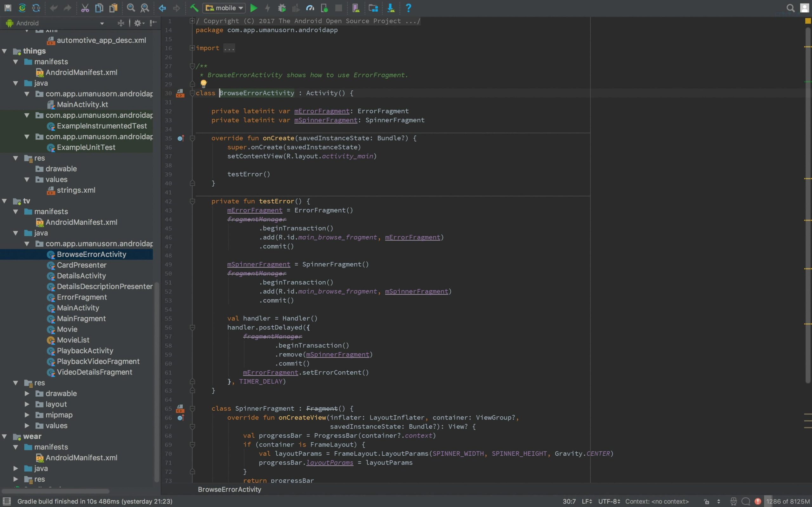Toggle tool windows button at bottom-left corner
Screen dimensions: 812x507
point(7,501)
